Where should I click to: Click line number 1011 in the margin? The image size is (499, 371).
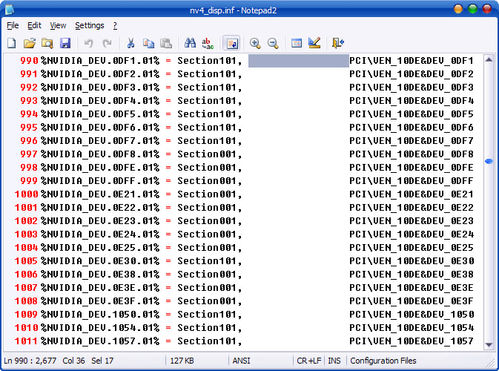(x=26, y=341)
